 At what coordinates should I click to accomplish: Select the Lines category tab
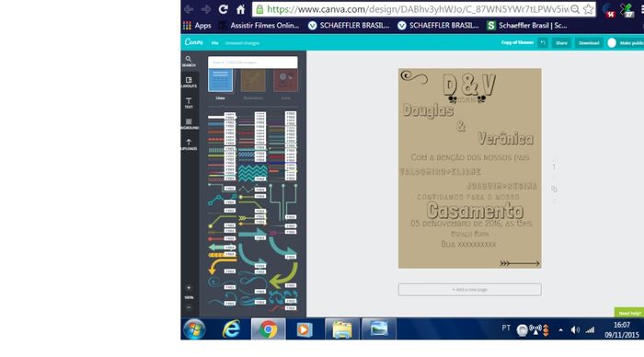coord(221,81)
